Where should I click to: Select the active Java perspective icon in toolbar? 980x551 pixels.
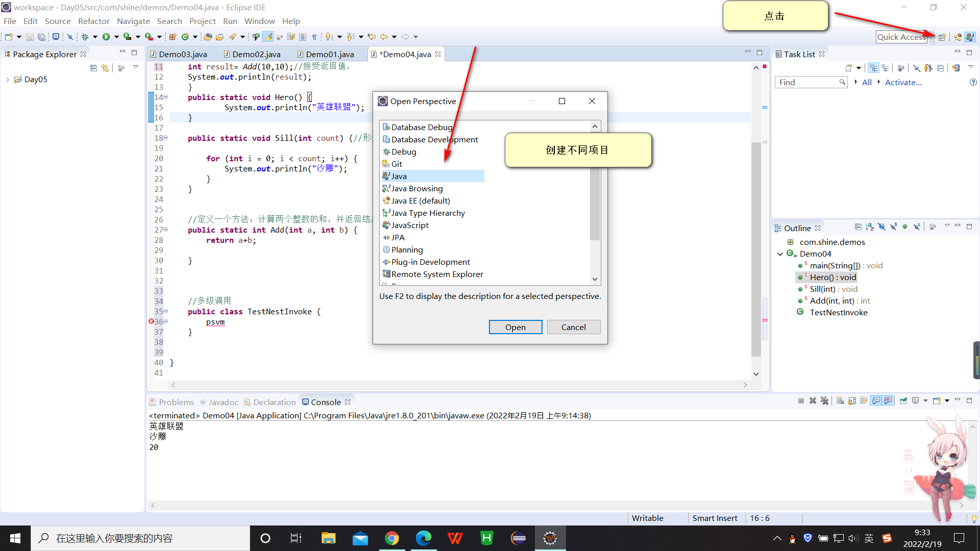click(x=970, y=37)
